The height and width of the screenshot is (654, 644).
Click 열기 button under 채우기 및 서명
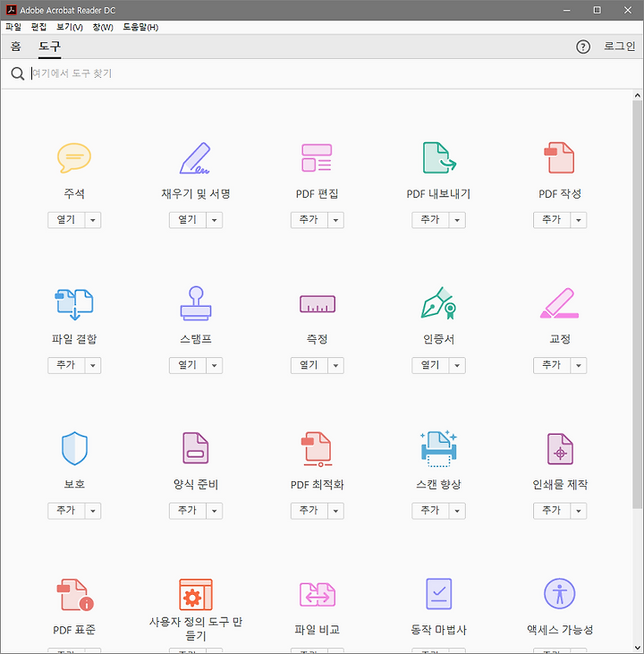188,220
